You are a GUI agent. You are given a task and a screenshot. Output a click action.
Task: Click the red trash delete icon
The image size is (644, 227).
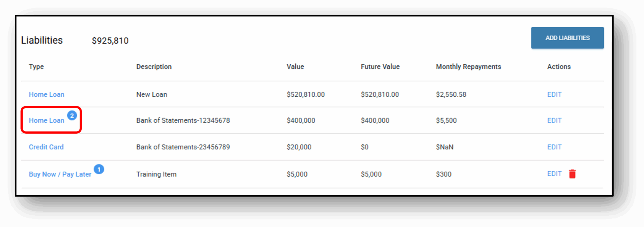tap(572, 174)
